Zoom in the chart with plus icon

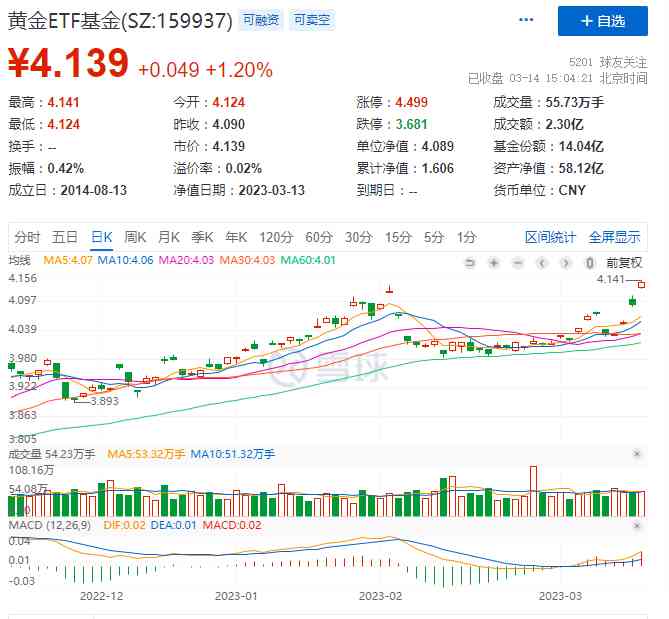point(493,262)
